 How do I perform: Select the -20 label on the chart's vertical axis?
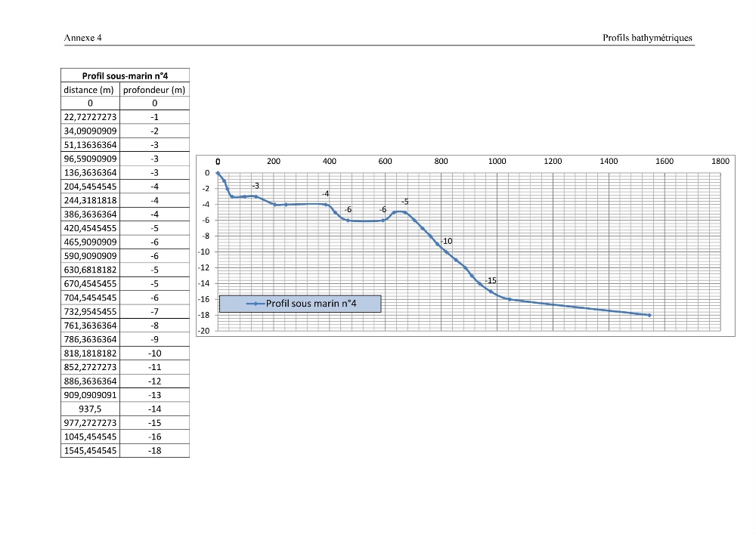tap(204, 331)
